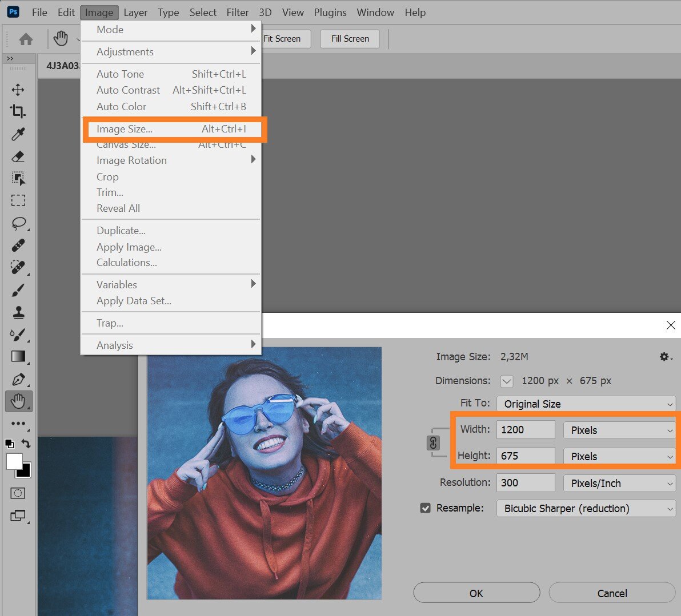
Task: Click the Resolution input field
Action: [526, 483]
